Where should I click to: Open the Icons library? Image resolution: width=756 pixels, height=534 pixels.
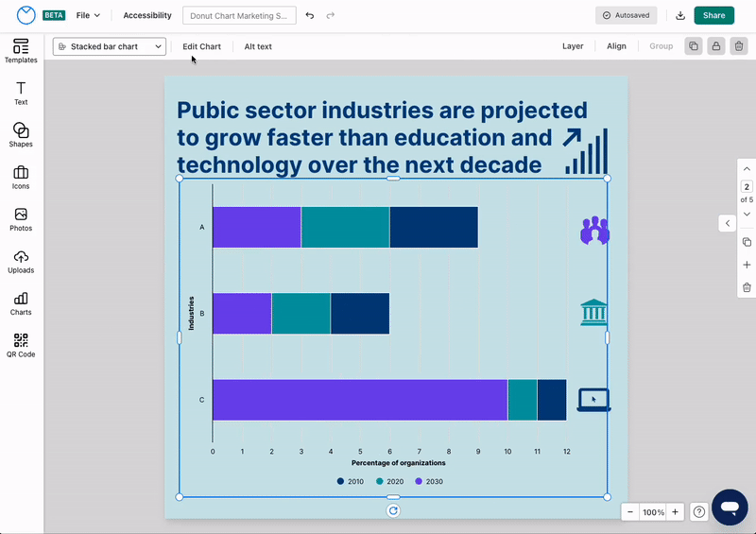[21, 177]
